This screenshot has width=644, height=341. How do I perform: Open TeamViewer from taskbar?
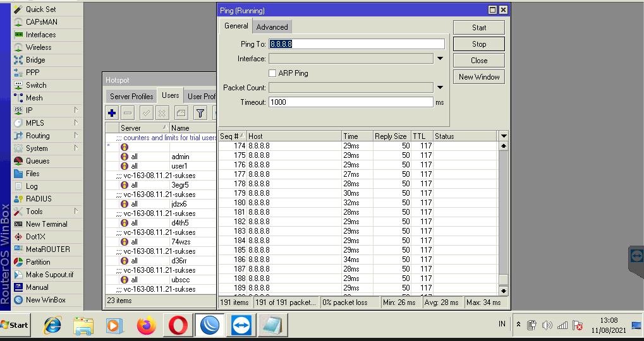(241, 326)
